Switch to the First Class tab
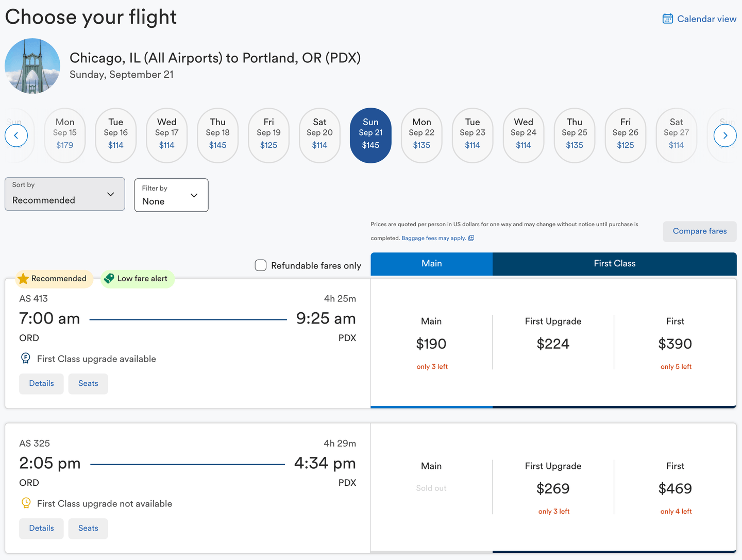This screenshot has height=560, width=742. 614,264
